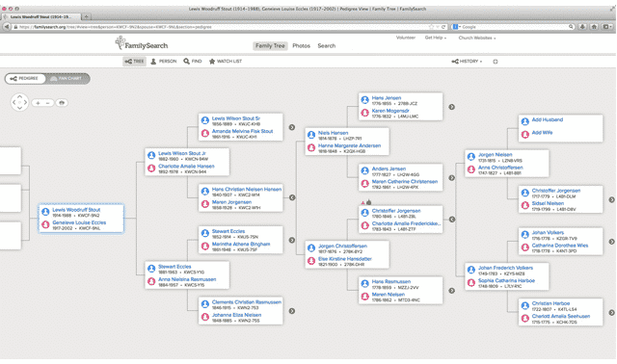Collapse the Hans Christian Nielsen Hansen branch
Image resolution: width=617 pixels, height=364 pixels.
(292, 197)
